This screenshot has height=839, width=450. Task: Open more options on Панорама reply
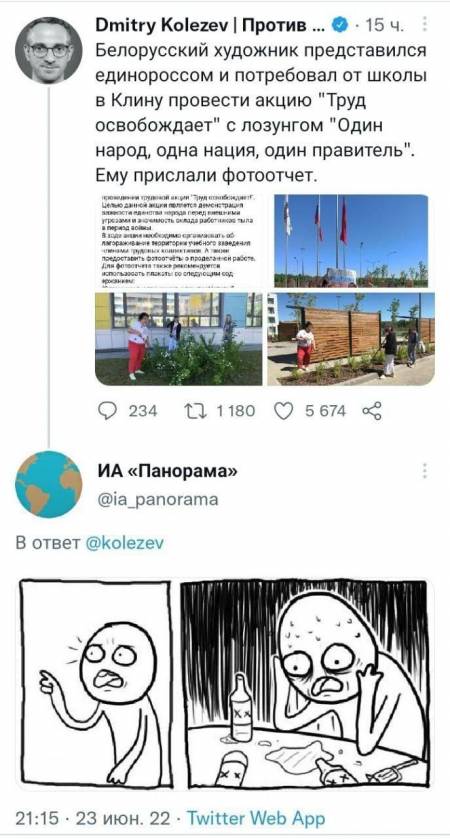(424, 471)
